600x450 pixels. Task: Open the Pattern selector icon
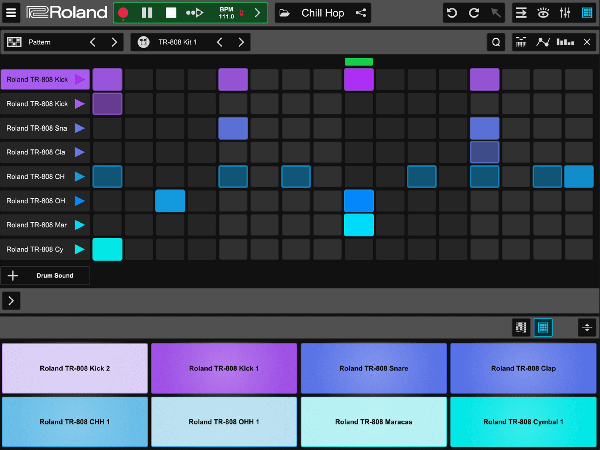(14, 42)
